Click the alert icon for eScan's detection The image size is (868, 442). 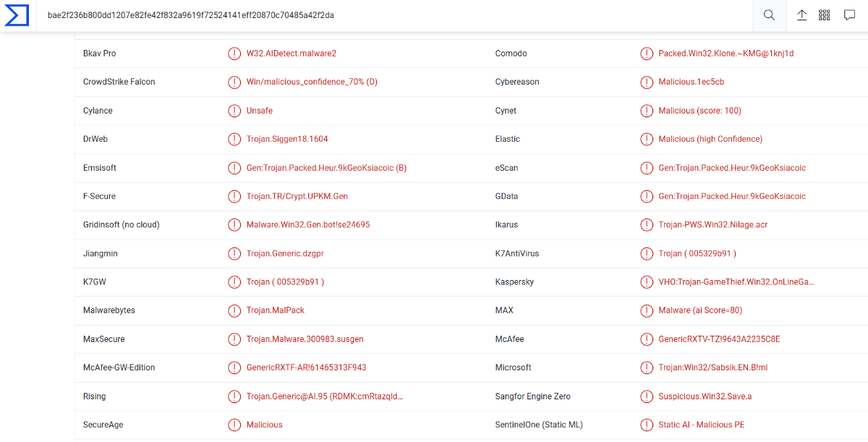click(647, 168)
